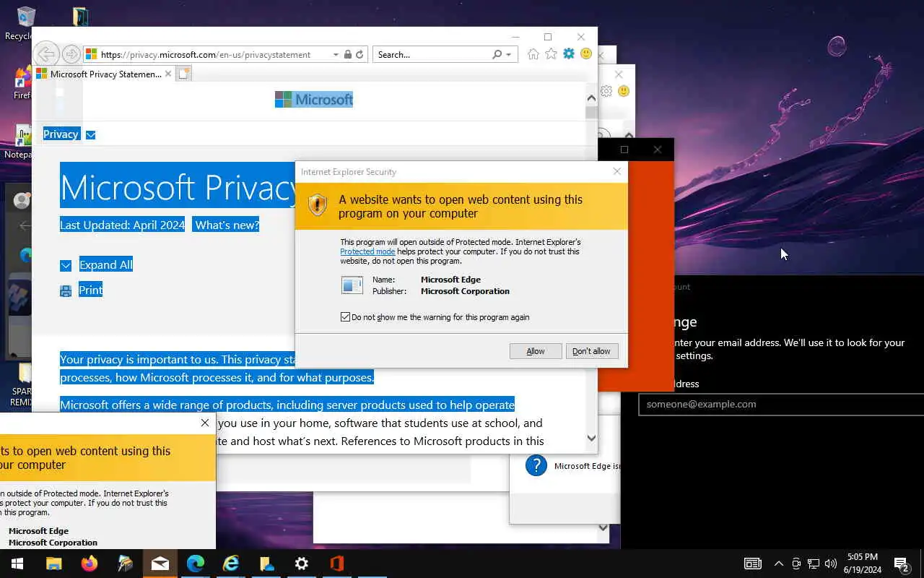Click the network tray icon

coord(814,564)
